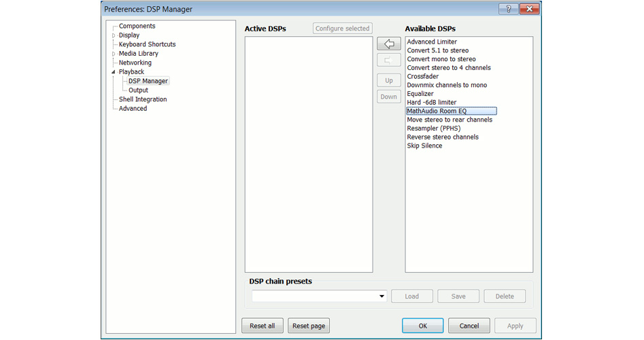Select Convert stereo to 4 channels
Screen dimensions: 644x340
pyautogui.click(x=449, y=67)
